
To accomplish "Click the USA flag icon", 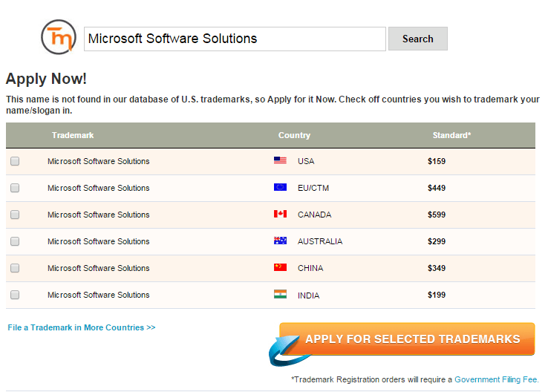I will (280, 160).
